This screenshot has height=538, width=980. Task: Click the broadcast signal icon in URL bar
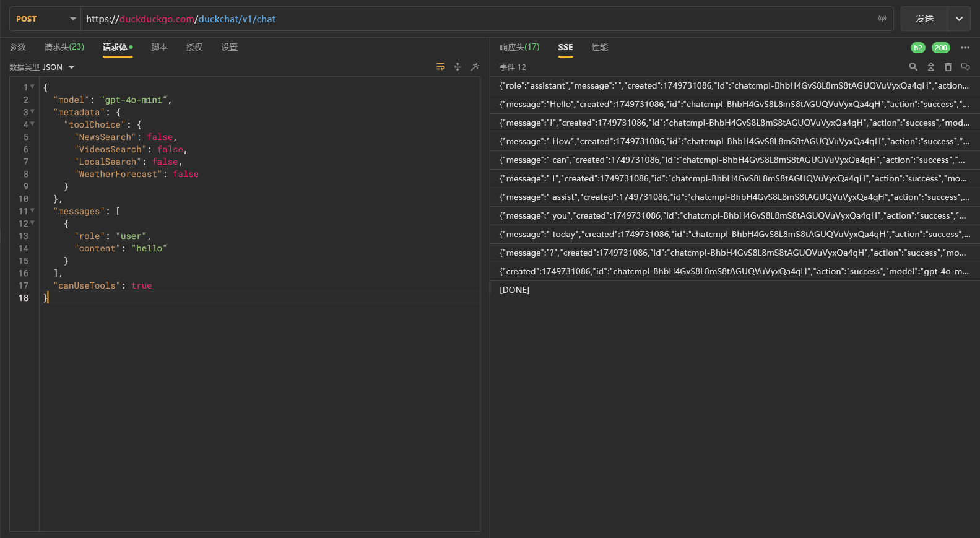(x=882, y=19)
